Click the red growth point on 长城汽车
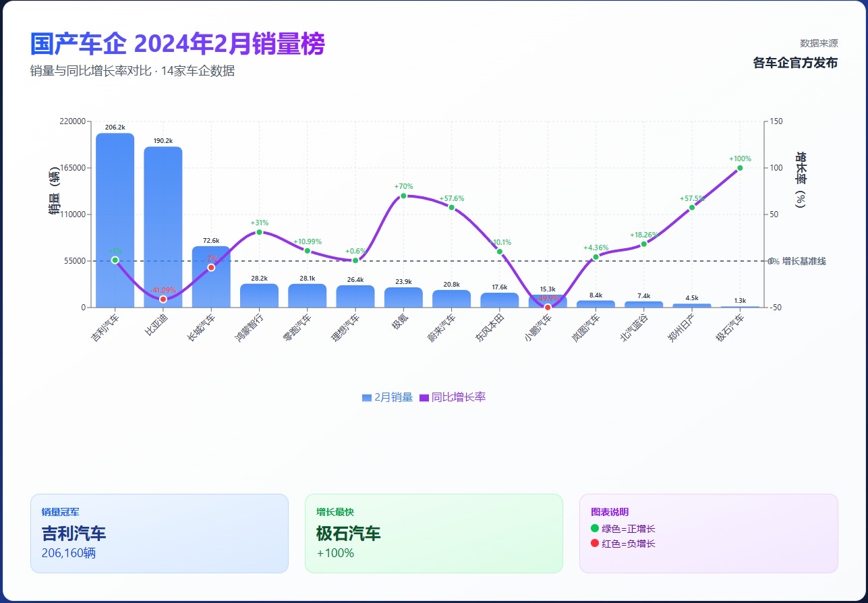Screen dimensions: 868x603 (211, 268)
